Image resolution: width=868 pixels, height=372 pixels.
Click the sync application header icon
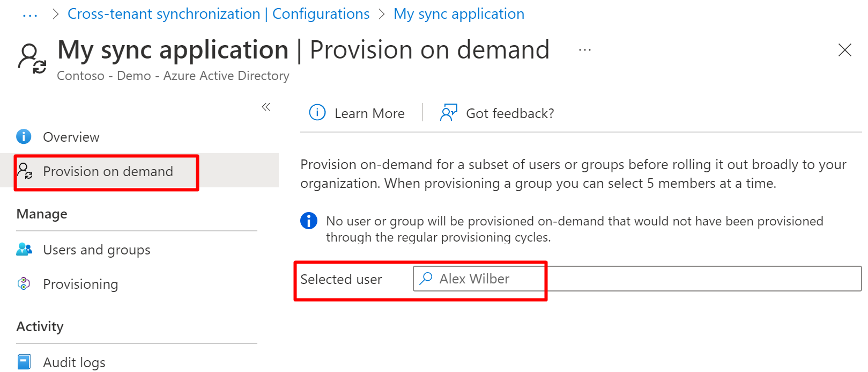(32, 58)
